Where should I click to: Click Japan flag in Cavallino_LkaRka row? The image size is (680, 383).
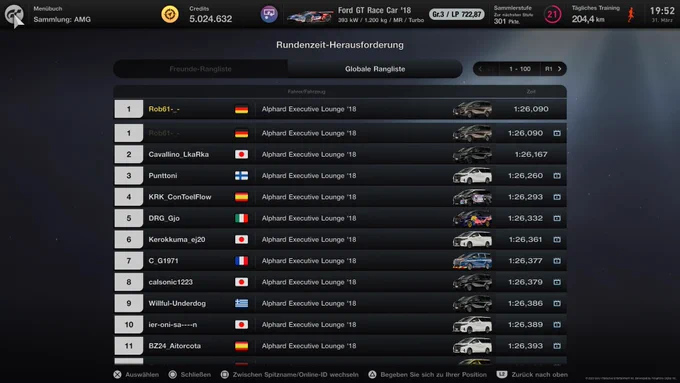[x=242, y=154]
